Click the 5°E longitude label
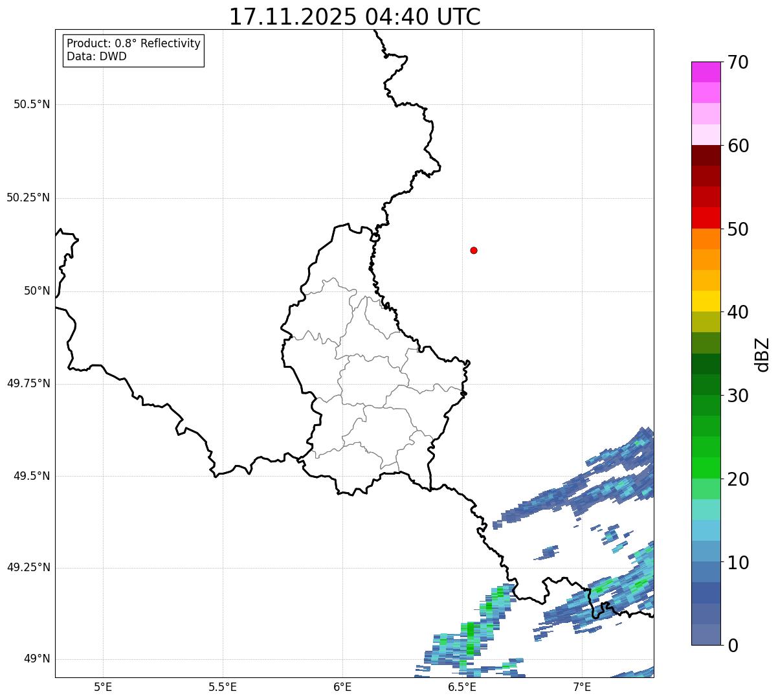 click(x=103, y=686)
